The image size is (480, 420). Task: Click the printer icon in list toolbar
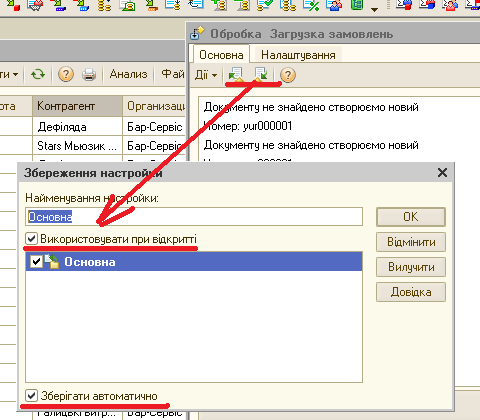point(89,74)
